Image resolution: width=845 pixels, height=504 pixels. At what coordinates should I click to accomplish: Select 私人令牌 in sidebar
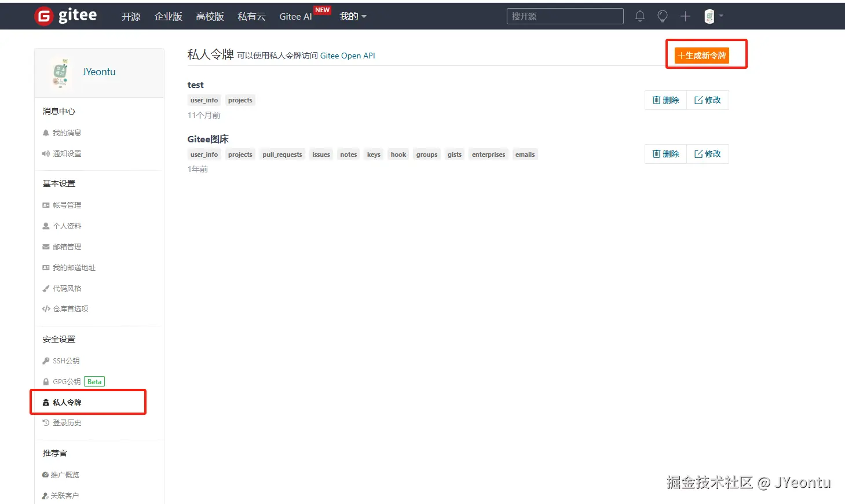(61, 402)
